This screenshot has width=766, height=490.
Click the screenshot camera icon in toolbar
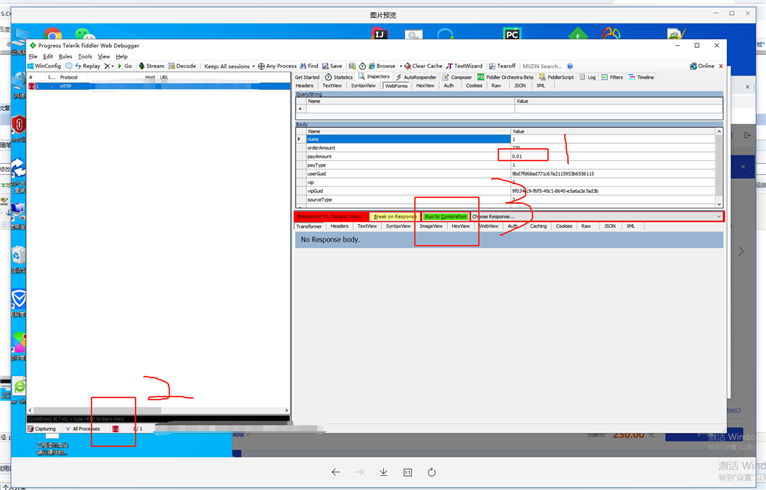click(x=352, y=66)
